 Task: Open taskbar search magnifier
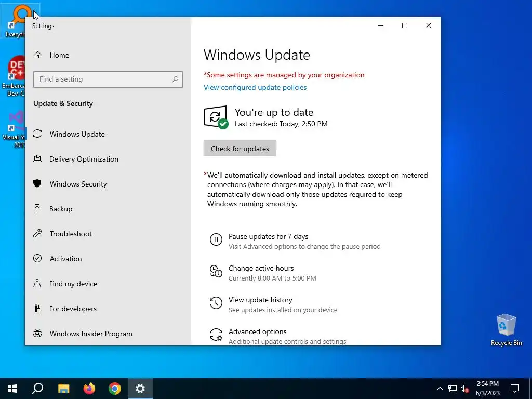tap(37, 389)
